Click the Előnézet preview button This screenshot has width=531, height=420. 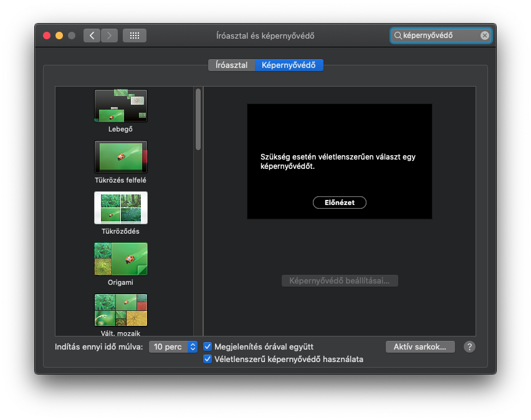(339, 203)
